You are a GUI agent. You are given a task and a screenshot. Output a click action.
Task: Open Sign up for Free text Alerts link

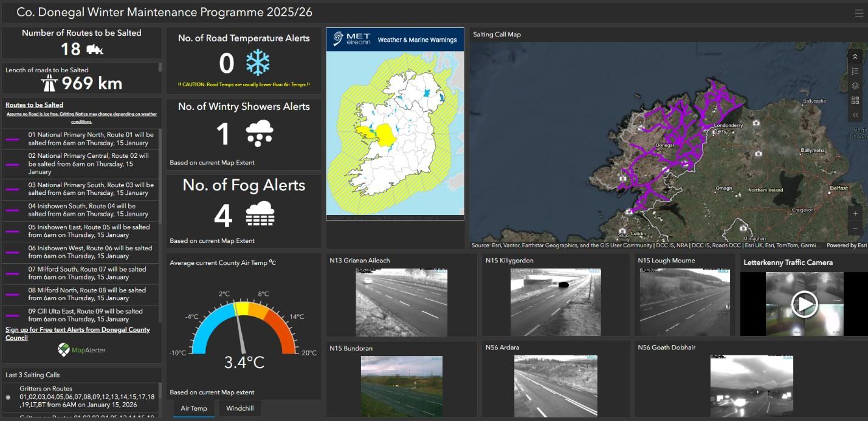coord(77,334)
